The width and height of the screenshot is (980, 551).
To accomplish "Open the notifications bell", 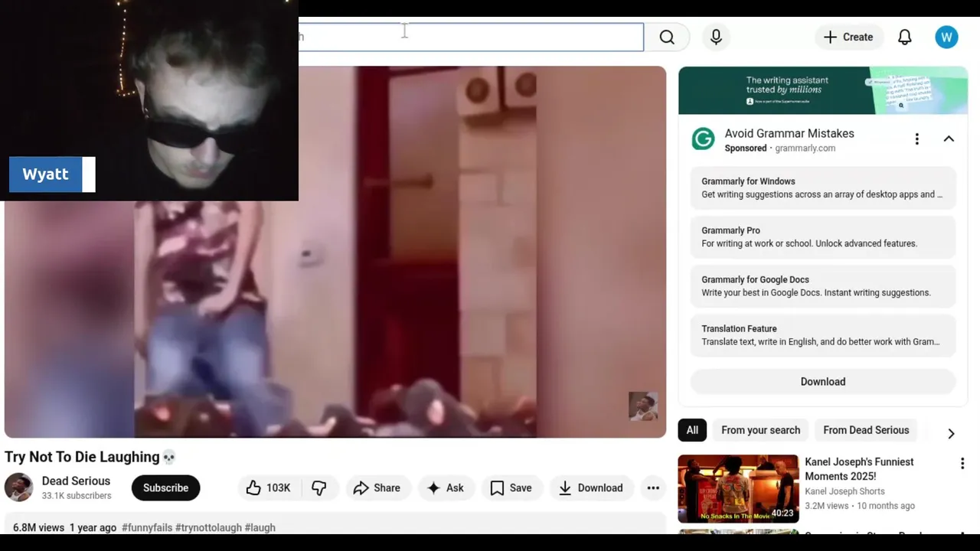I will [x=905, y=37].
